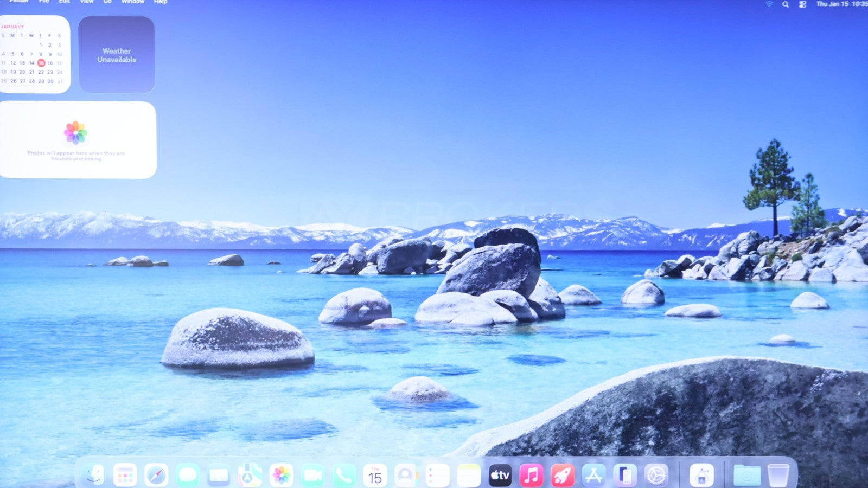Open the Help menu

coord(161,2)
